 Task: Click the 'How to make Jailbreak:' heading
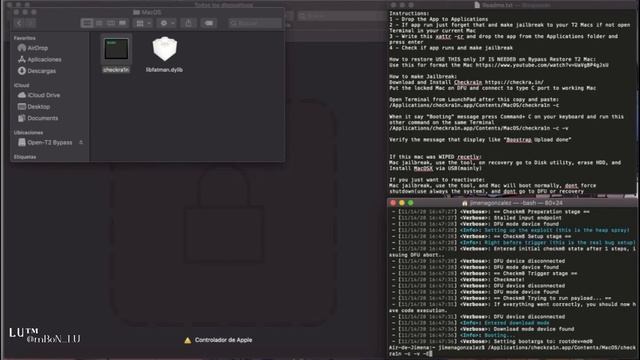coord(423,76)
